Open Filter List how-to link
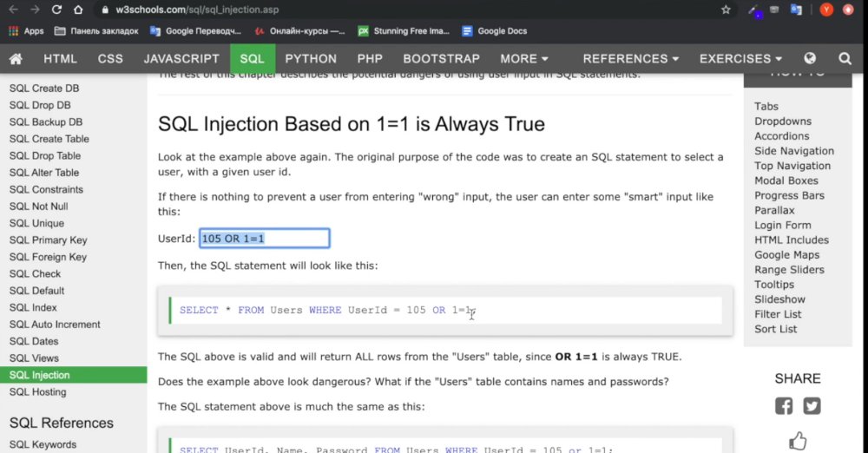This screenshot has width=868, height=453. (x=778, y=314)
